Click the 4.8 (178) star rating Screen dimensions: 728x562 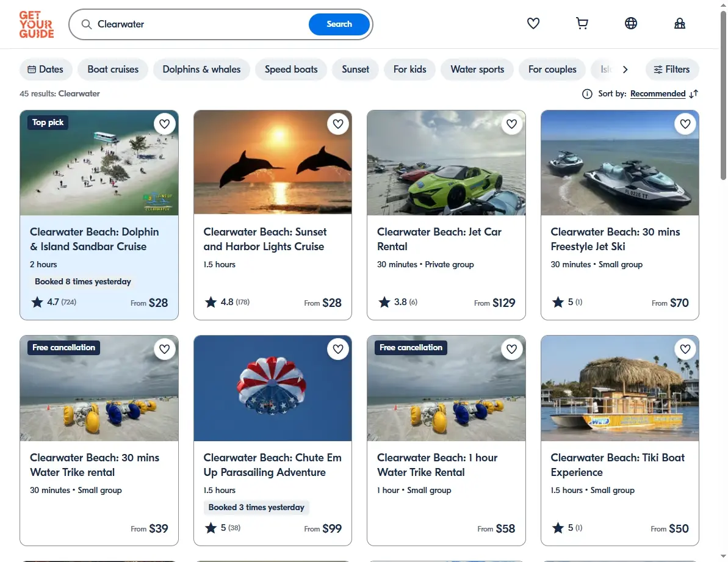tap(228, 302)
